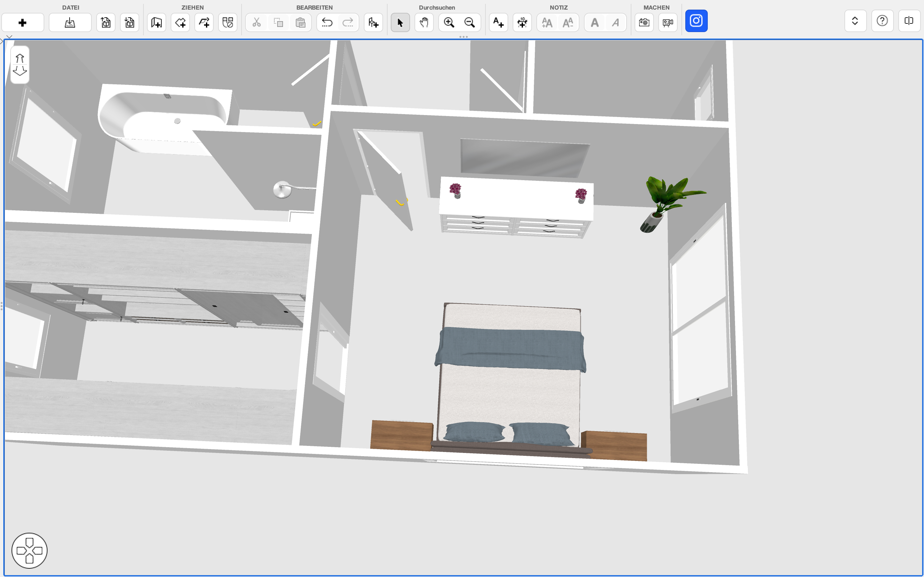Click the save/download file icon under DATEI
Screen dimensions: 924x577
70,22
